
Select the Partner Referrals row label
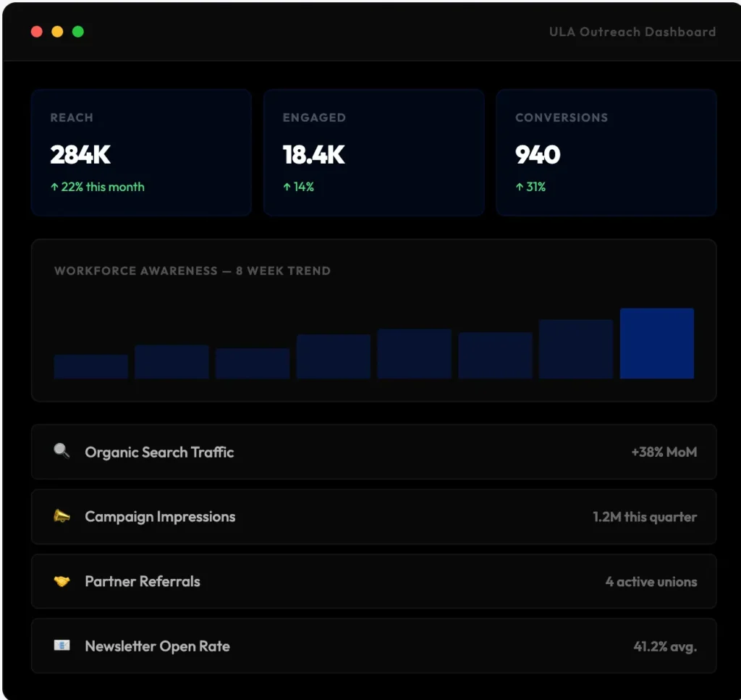pyautogui.click(x=143, y=581)
